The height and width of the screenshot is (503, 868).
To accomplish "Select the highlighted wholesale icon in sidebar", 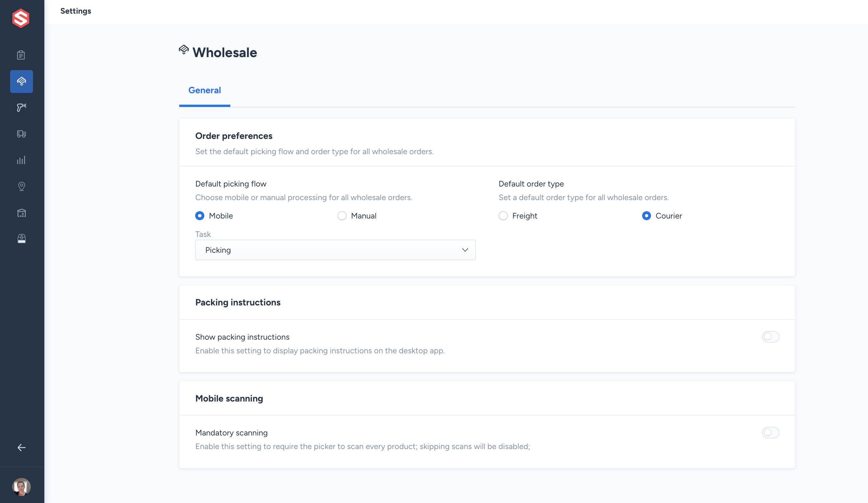I will click(21, 82).
